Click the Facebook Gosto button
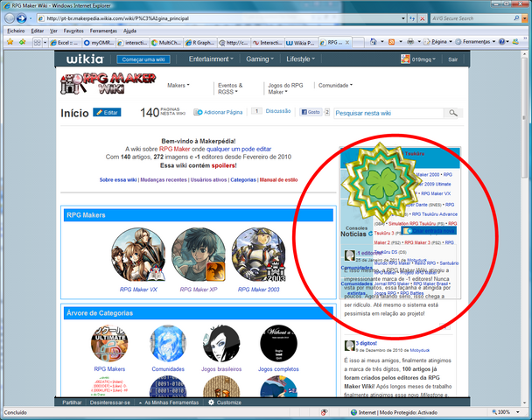The image size is (532, 420). pyautogui.click(x=311, y=112)
